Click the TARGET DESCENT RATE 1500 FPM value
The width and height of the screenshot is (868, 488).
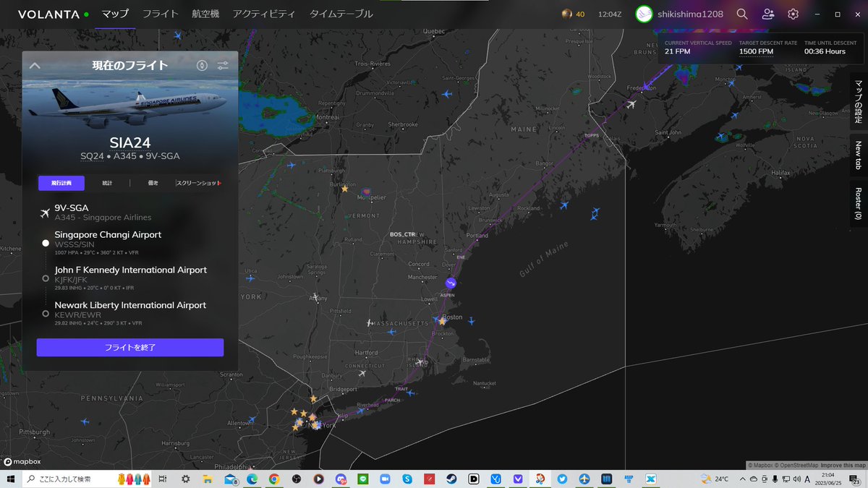coord(756,51)
